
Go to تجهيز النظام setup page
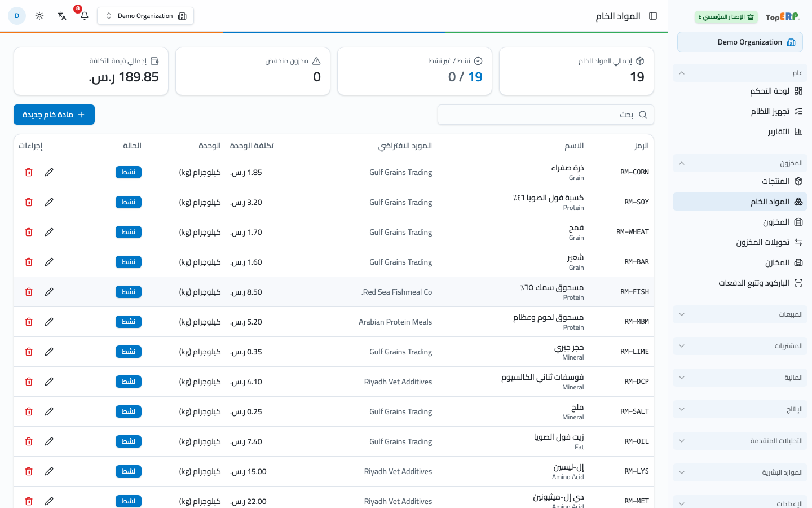pos(740,111)
